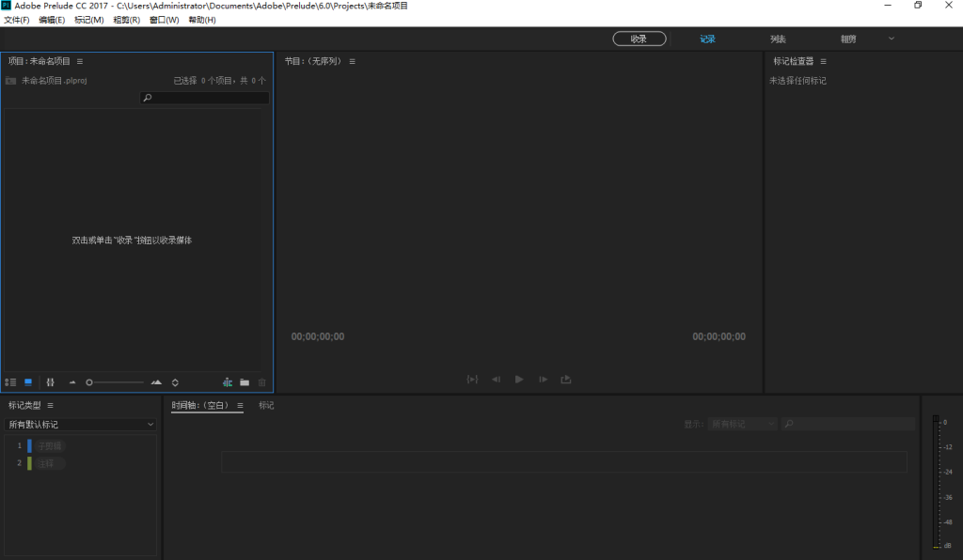Viewport: 963px width, 560px height.
Task: Switch to the 列表 workspace tab
Action: (779, 39)
